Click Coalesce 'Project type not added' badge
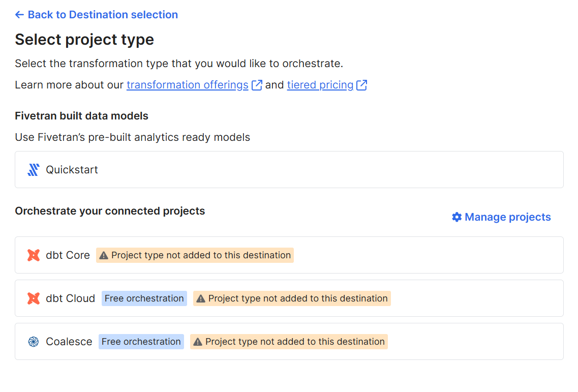578x392 pixels. 289,342
